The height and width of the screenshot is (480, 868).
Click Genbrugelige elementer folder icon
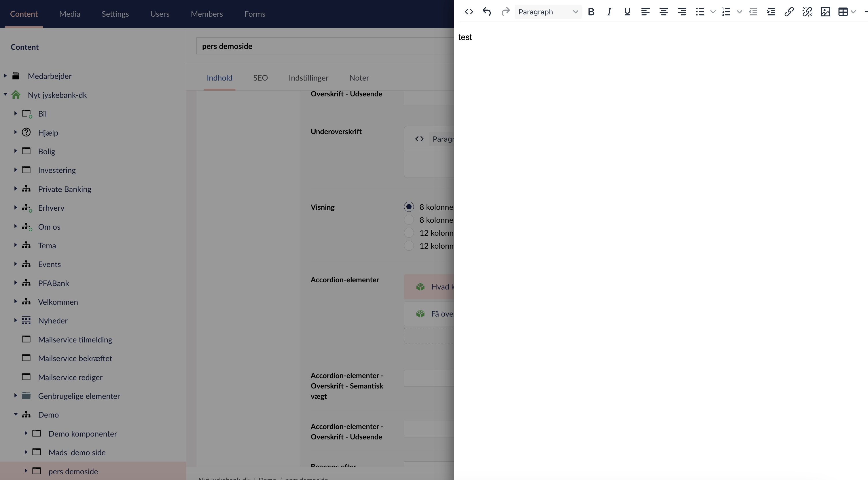coord(26,395)
